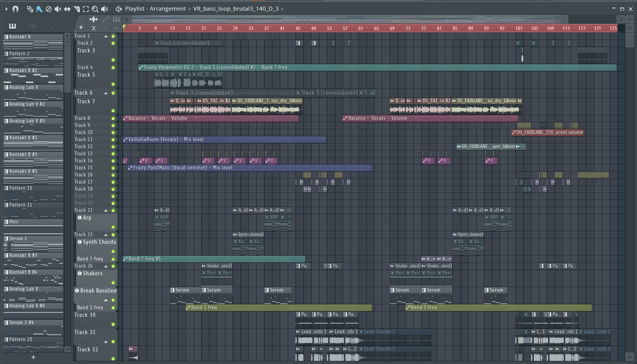Click Break Bassline track icon

pos(77,291)
